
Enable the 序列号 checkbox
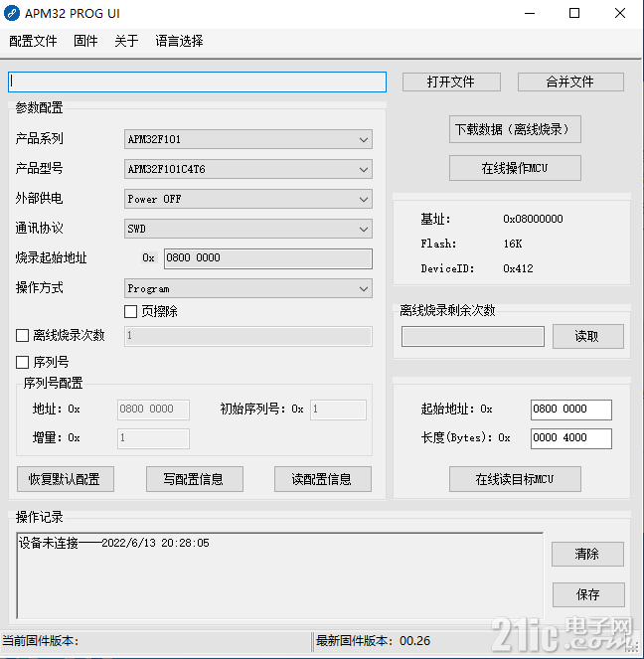pos(22,362)
